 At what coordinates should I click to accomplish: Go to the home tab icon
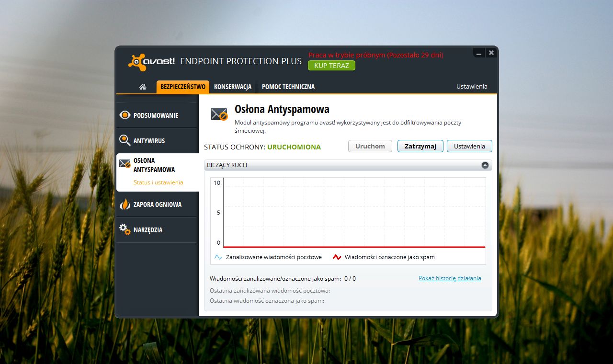coord(142,87)
